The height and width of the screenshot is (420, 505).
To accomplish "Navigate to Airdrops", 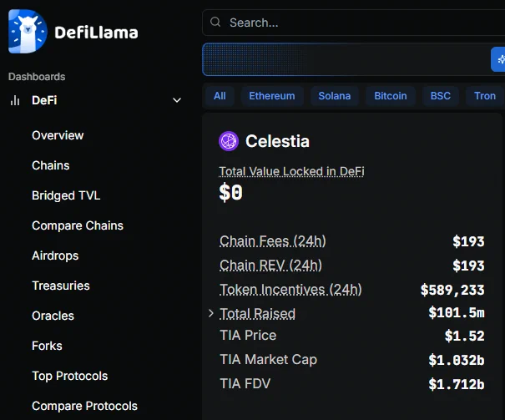I will [x=55, y=256].
